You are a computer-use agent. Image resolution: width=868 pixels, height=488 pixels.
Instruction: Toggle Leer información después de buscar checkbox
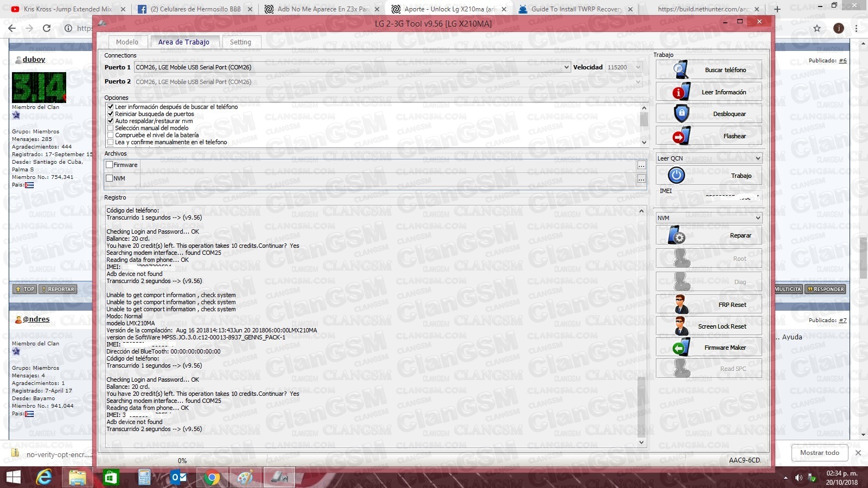(x=111, y=107)
